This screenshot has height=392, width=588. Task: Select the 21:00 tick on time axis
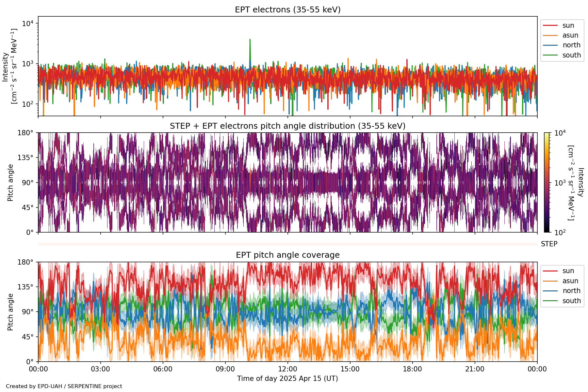[475, 369]
